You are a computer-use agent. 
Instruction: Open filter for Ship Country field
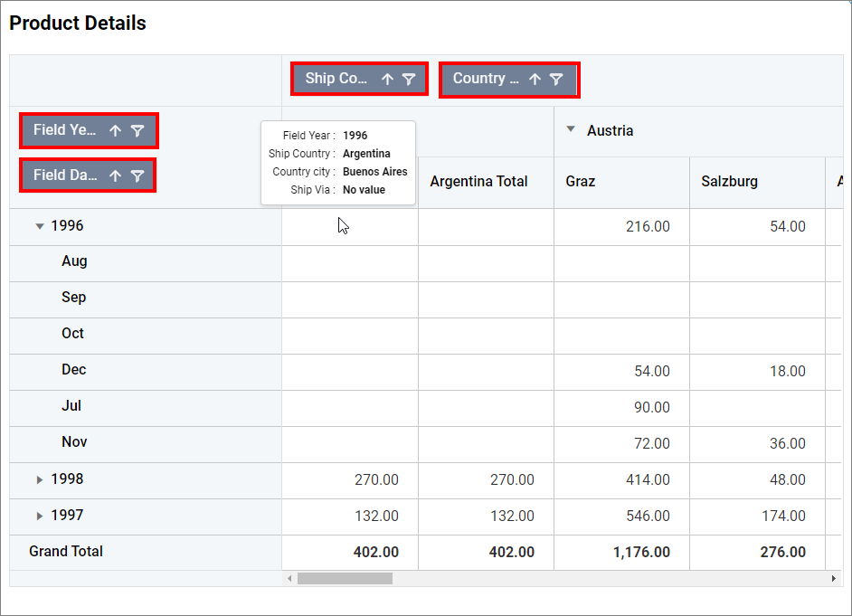click(x=409, y=80)
